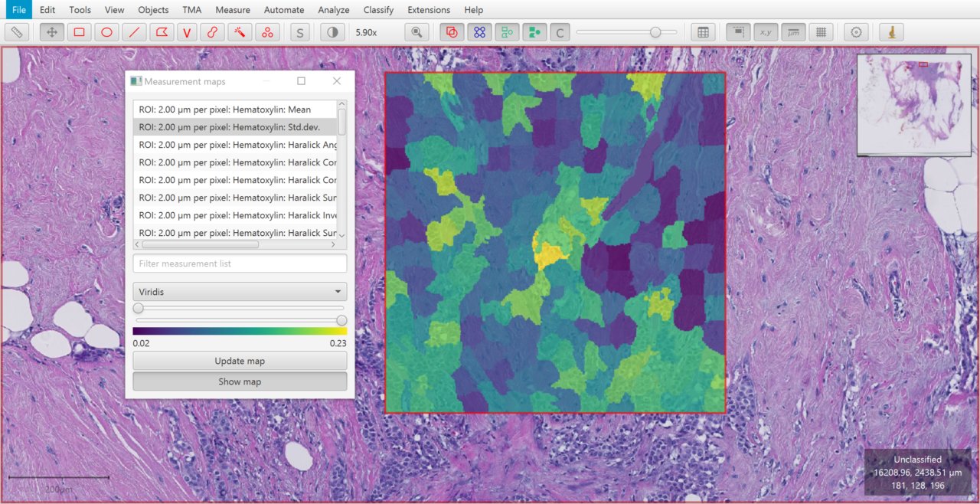This screenshot has width=980, height=504.
Task: Select the Line annotation tool
Action: [134, 32]
